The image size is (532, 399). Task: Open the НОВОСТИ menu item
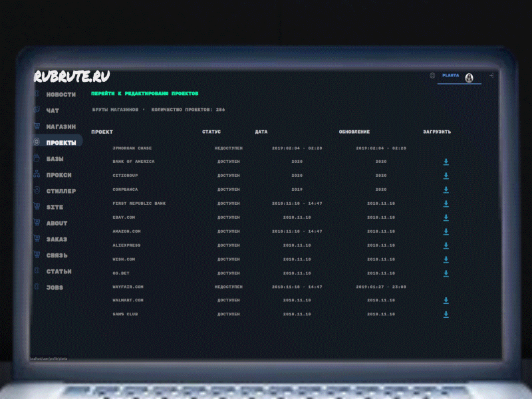click(61, 94)
